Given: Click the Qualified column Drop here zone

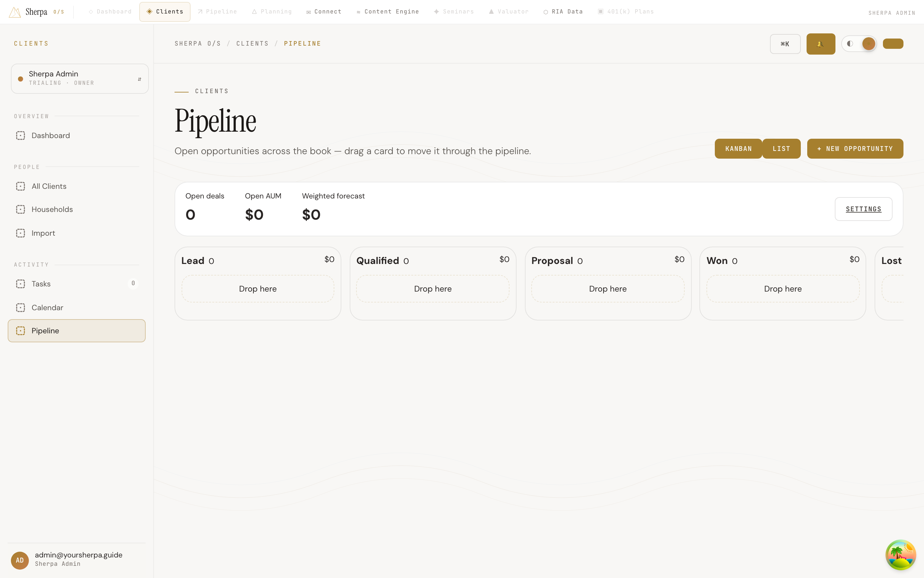Looking at the screenshot, I should pyautogui.click(x=432, y=289).
